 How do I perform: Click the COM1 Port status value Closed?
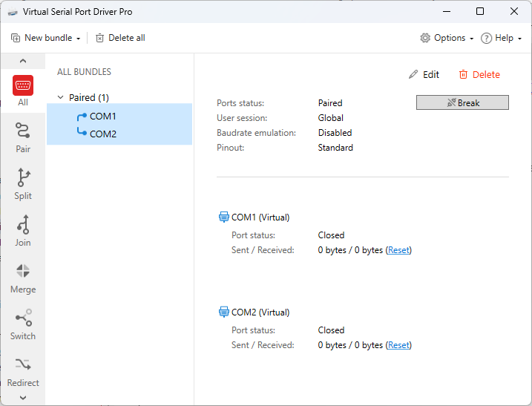click(x=331, y=235)
